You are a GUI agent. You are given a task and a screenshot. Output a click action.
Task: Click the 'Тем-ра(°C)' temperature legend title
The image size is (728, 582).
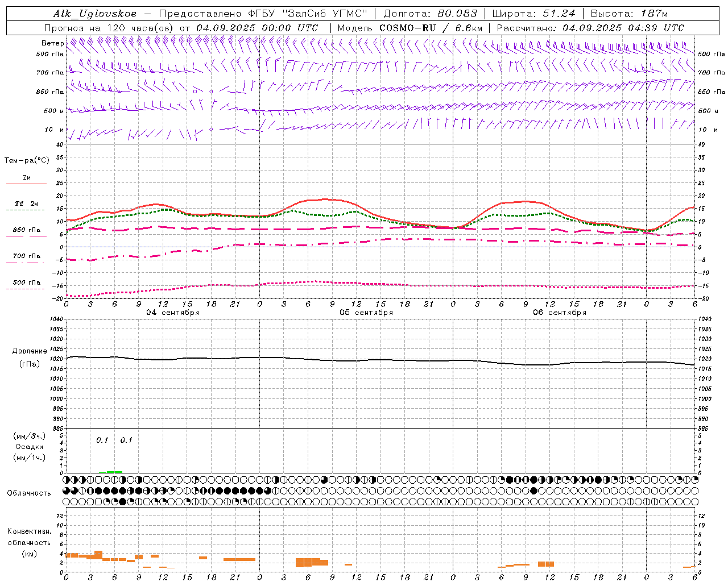point(27,161)
